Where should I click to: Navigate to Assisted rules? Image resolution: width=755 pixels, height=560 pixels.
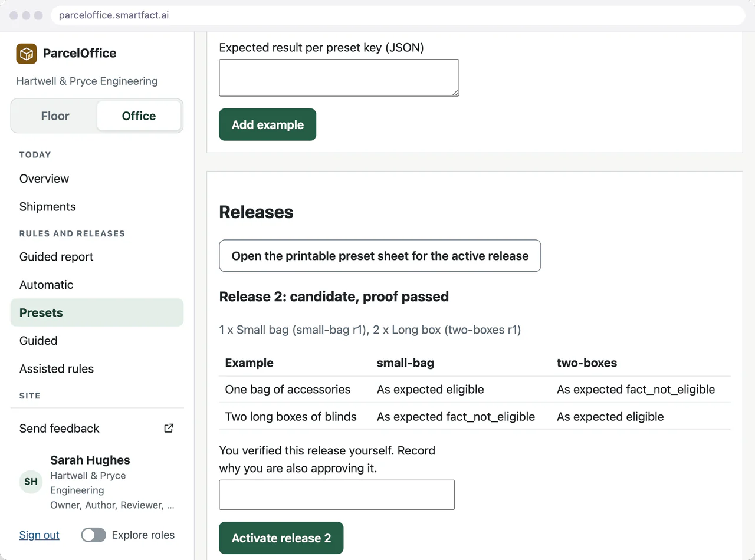click(97, 369)
